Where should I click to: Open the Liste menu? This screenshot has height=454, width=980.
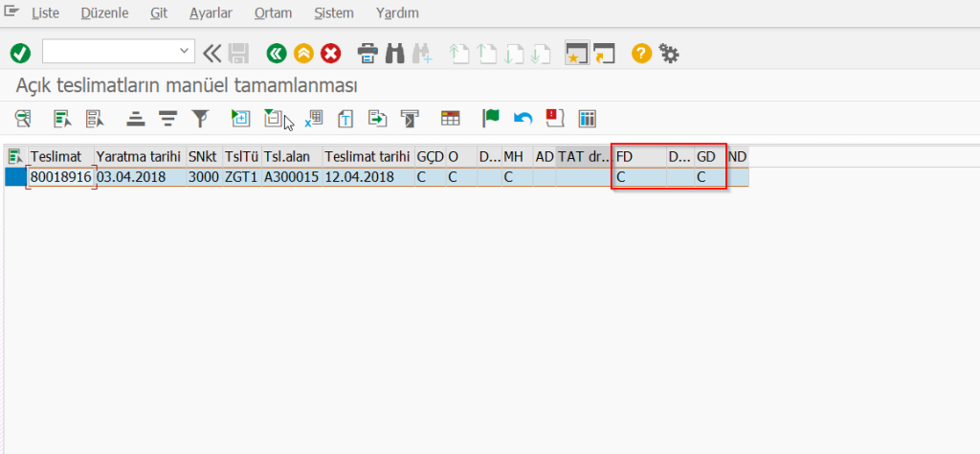click(45, 12)
